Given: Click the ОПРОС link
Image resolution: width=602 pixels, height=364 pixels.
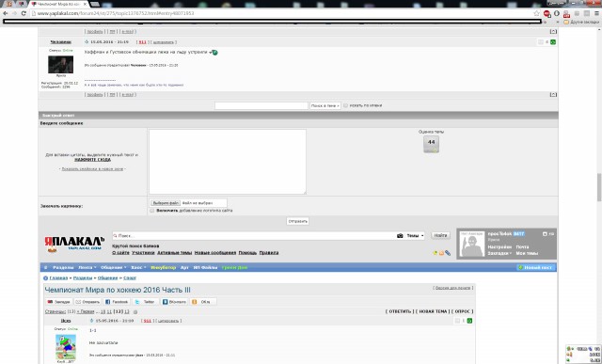Looking at the screenshot, I should pos(462,311).
